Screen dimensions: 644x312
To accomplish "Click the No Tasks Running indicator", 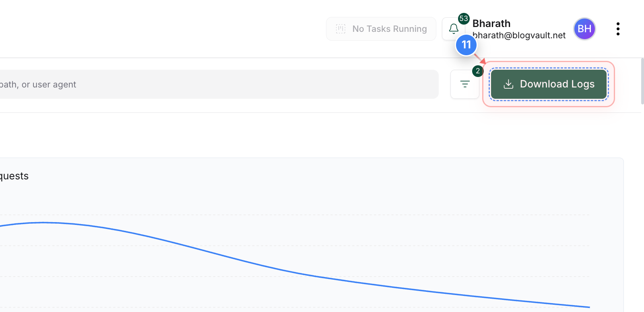I will (x=381, y=29).
